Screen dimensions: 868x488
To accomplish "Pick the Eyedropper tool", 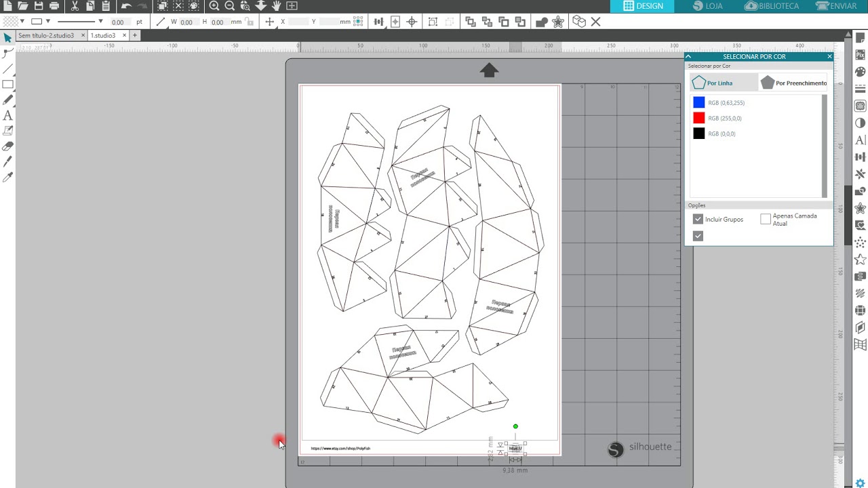I will (7, 178).
